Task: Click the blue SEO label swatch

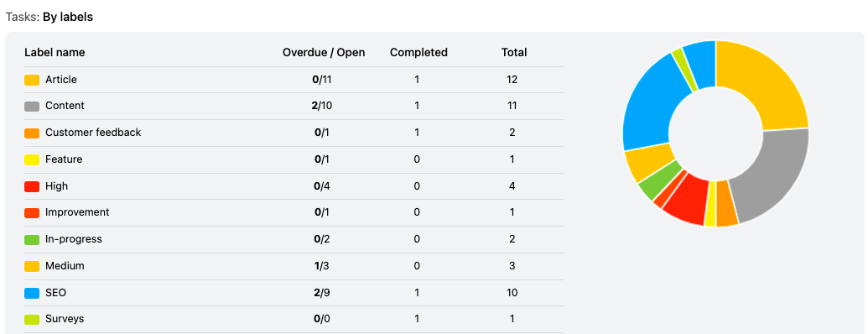Action: click(32, 293)
